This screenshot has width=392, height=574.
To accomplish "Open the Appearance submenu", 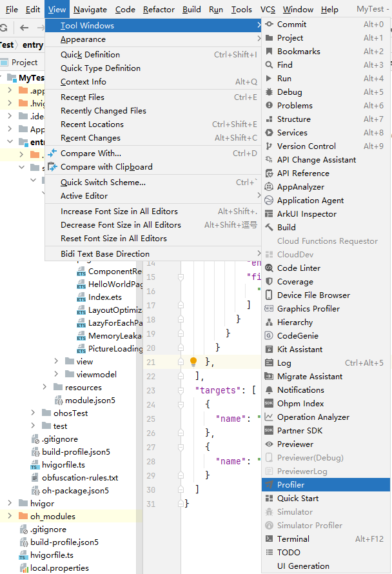I will click(83, 39).
